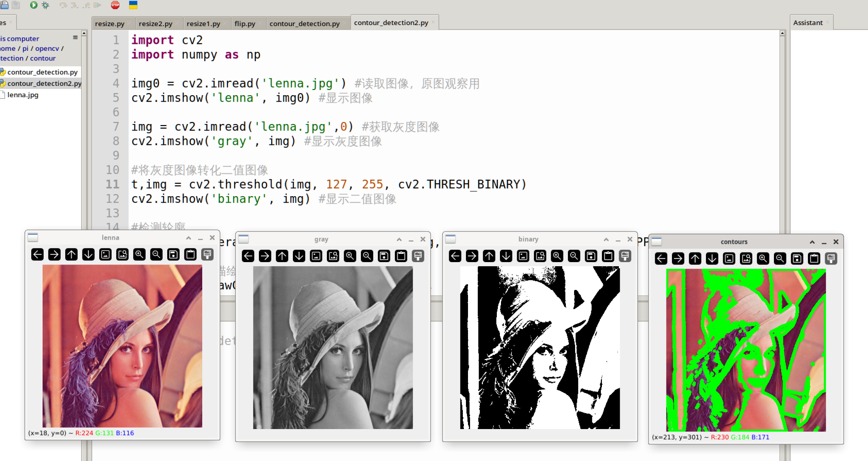Pan down in the gray window
This screenshot has height=461, width=868.
point(299,256)
